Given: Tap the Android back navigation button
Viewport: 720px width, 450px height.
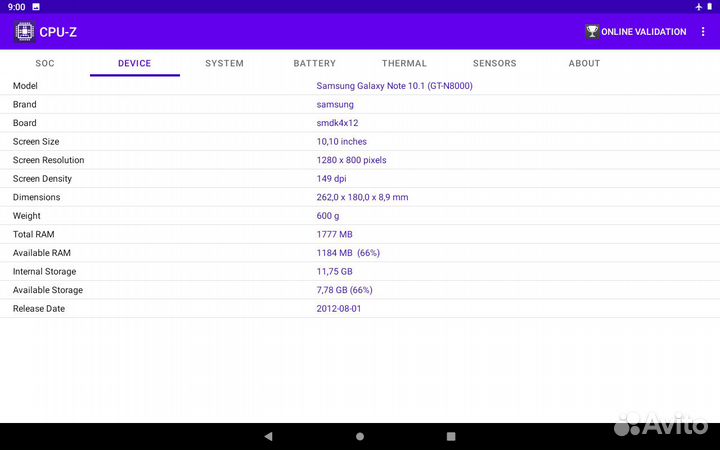Looking at the screenshot, I should tap(269, 436).
